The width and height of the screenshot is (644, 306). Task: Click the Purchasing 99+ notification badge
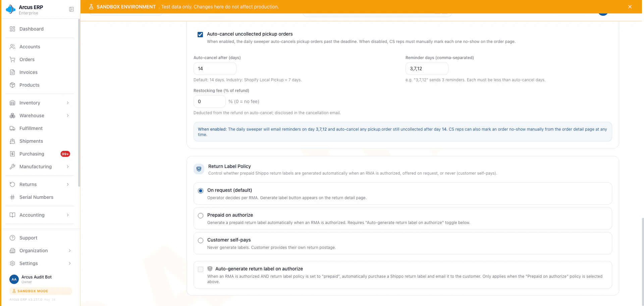point(65,154)
